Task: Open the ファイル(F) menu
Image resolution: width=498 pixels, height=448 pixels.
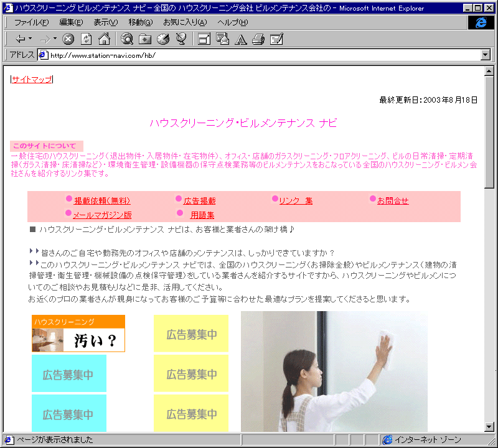Action: [x=32, y=22]
